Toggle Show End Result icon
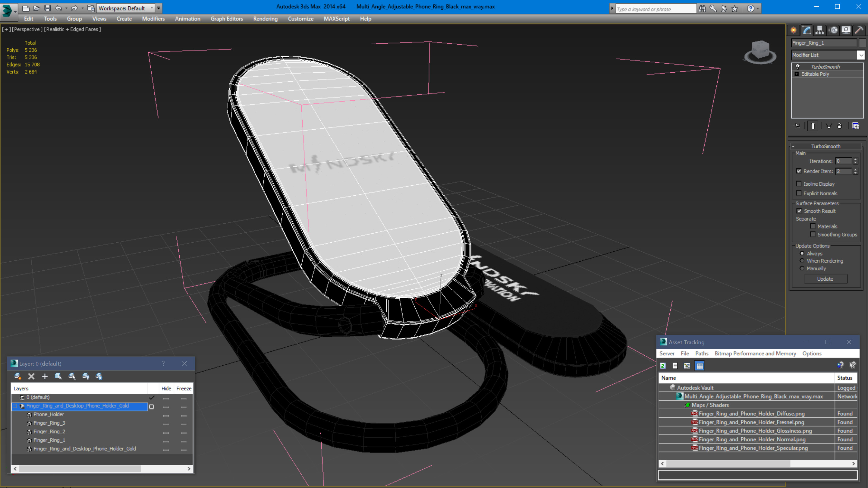868x488 pixels. [x=813, y=126]
